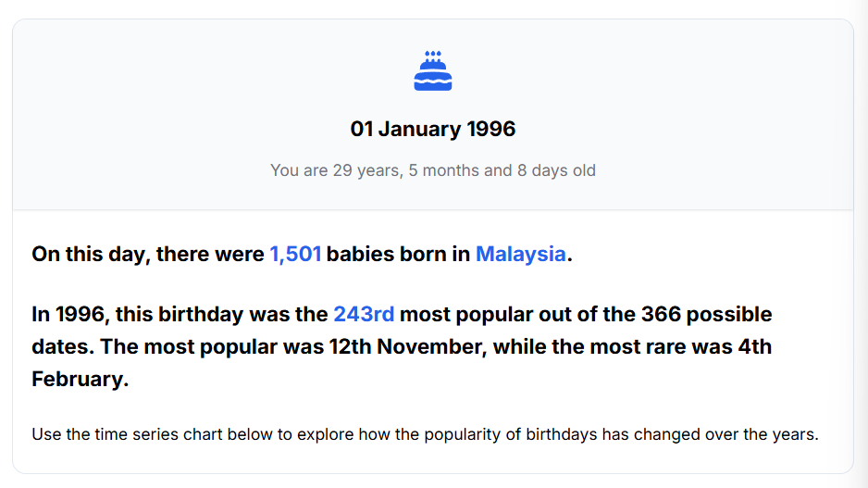Click the words "On this day"
868x488 pixels.
coord(89,254)
